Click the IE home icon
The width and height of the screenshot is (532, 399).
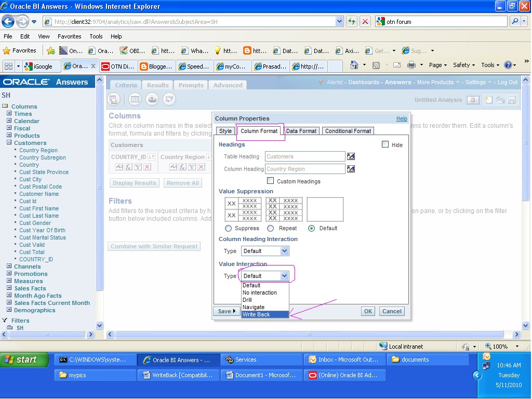coord(354,65)
